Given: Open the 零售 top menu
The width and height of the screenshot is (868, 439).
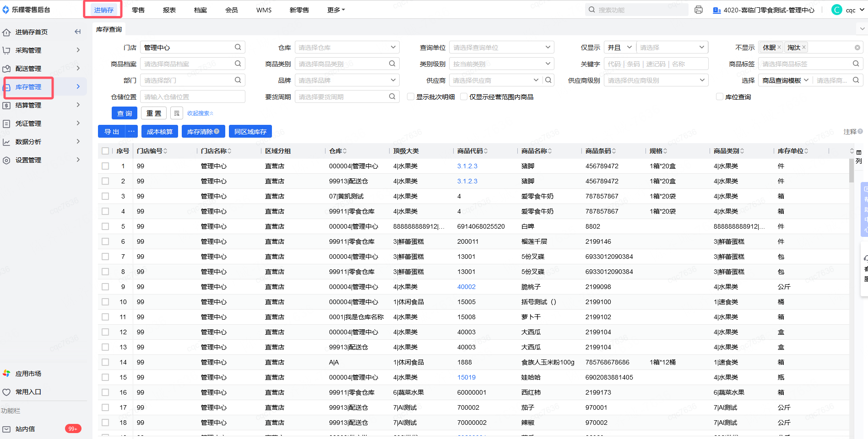Looking at the screenshot, I should 138,10.
